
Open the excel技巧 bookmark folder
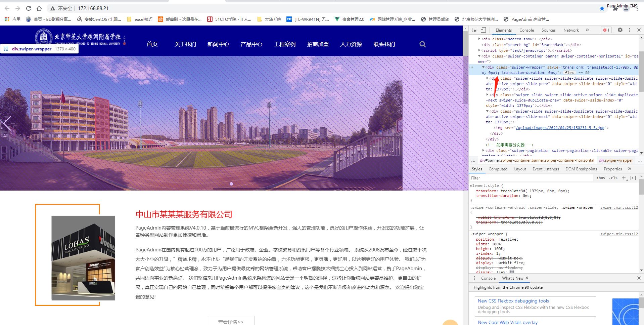[140, 19]
